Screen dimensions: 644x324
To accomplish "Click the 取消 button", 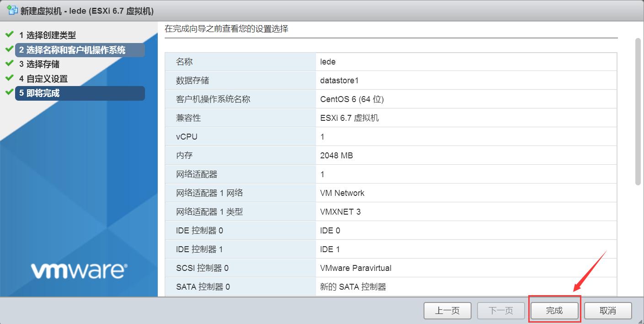I will pos(608,310).
